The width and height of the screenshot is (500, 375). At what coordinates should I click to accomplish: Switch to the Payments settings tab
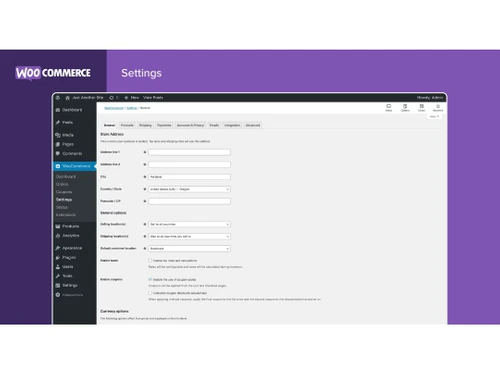(x=164, y=125)
